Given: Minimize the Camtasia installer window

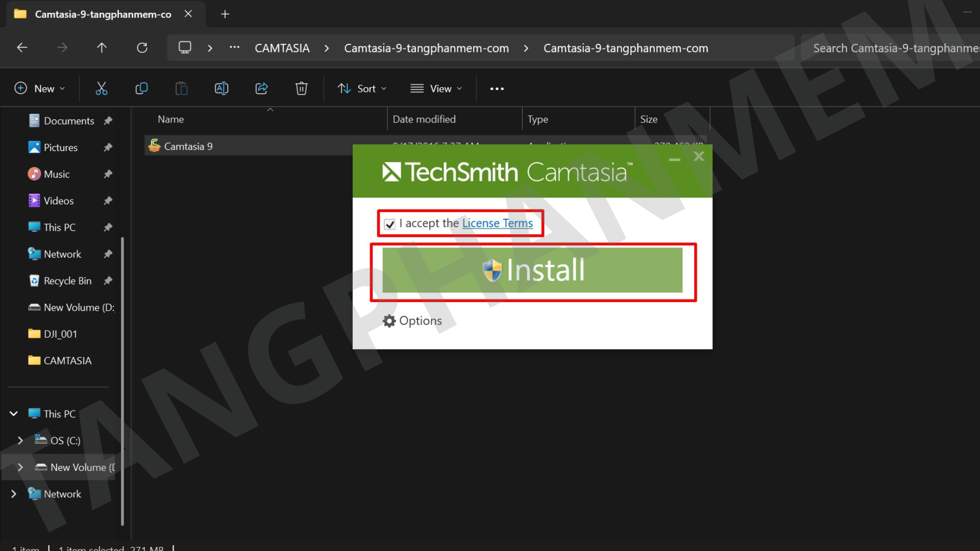Looking at the screenshot, I should click(674, 159).
